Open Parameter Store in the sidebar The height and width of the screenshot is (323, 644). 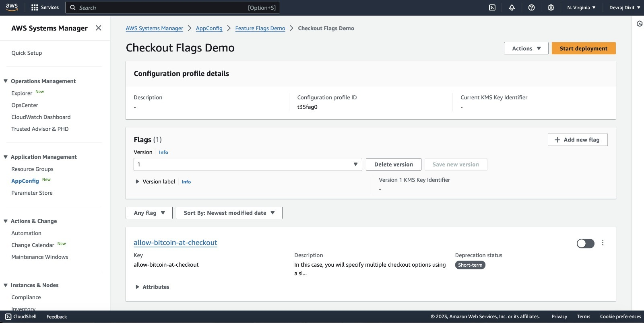click(32, 193)
